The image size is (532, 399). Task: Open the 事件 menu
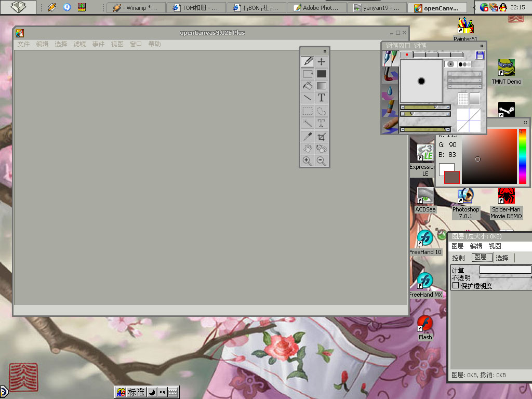98,44
